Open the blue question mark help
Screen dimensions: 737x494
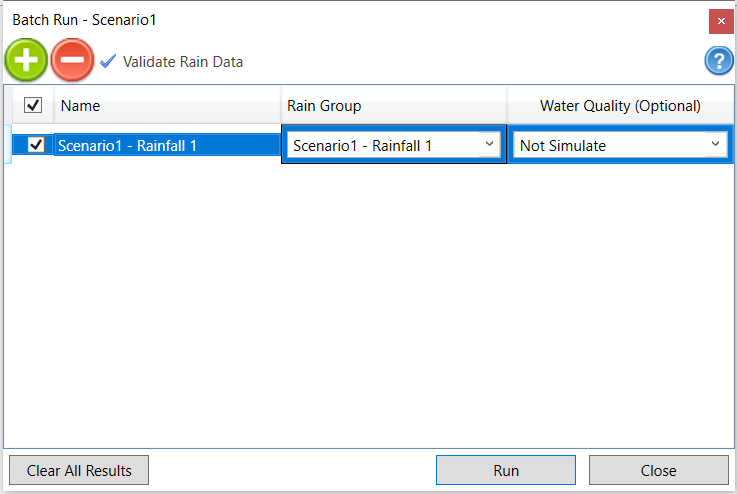pyautogui.click(x=718, y=61)
